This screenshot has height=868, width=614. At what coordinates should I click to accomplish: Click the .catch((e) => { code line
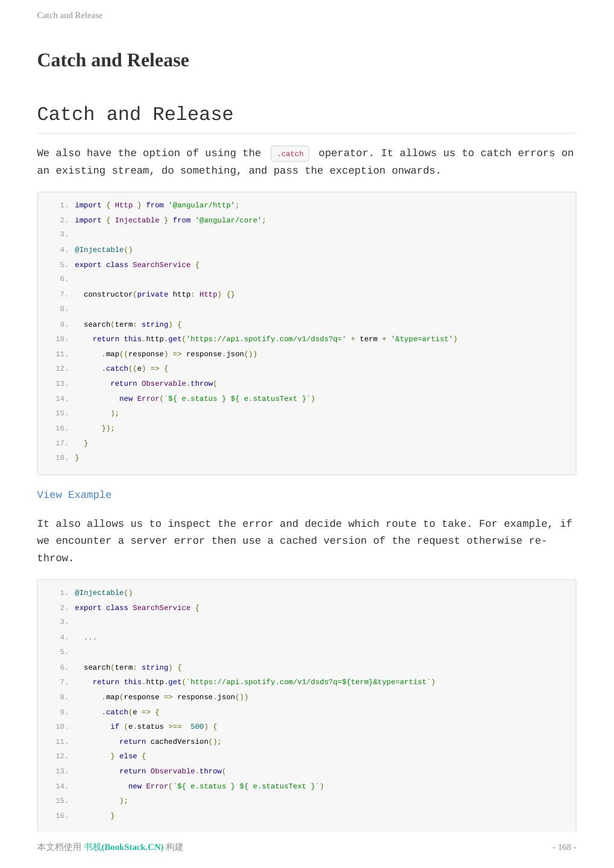pyautogui.click(x=135, y=369)
